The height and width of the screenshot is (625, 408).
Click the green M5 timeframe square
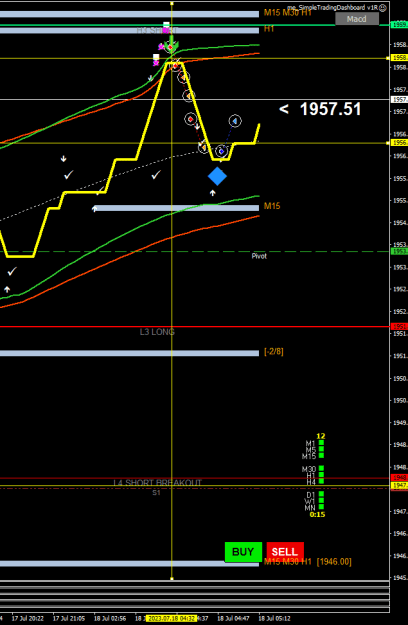click(x=321, y=449)
